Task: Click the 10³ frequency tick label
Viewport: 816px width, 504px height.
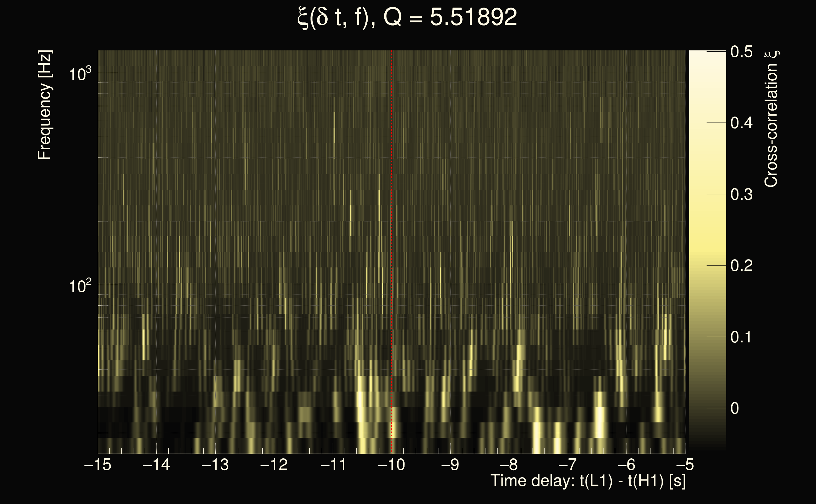Action: pyautogui.click(x=80, y=74)
